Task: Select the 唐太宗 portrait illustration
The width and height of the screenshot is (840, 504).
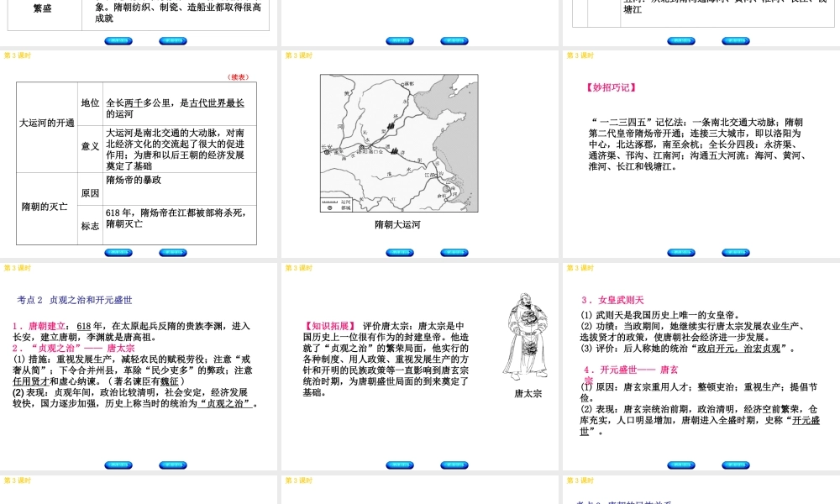Action: [525, 336]
